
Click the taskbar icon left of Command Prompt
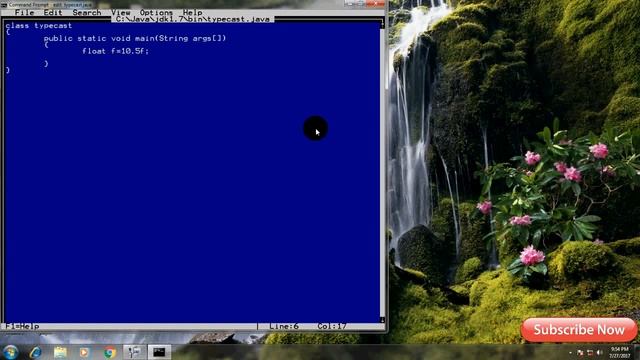[134, 352]
